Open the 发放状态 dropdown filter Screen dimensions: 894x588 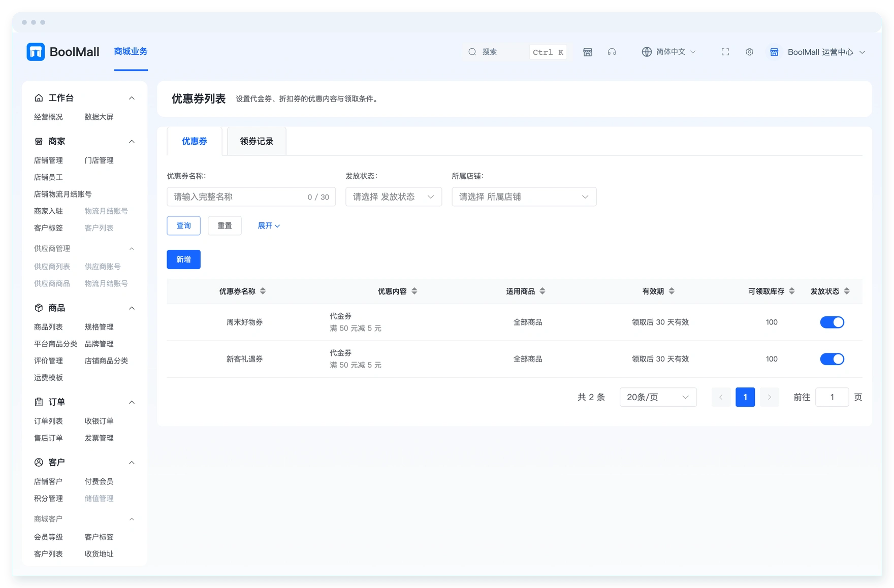393,197
